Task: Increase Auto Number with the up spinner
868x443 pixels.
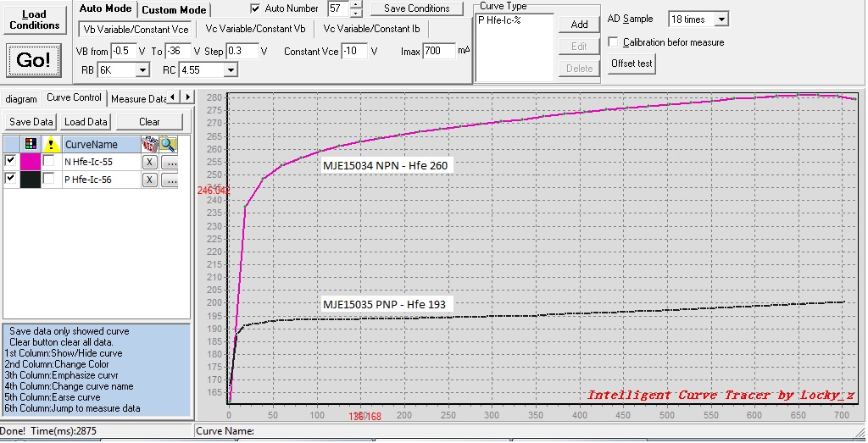Action: click(x=356, y=4)
